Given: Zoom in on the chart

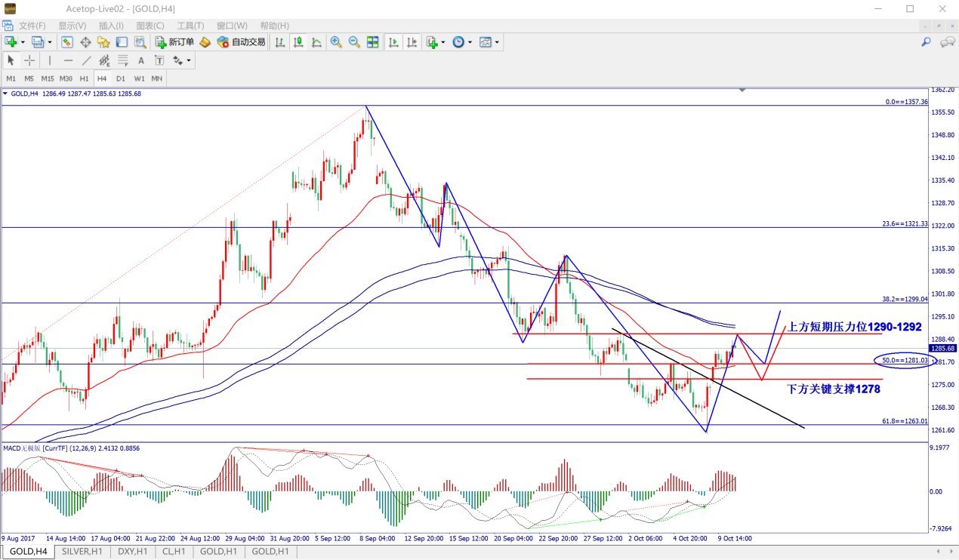Looking at the screenshot, I should point(335,42).
